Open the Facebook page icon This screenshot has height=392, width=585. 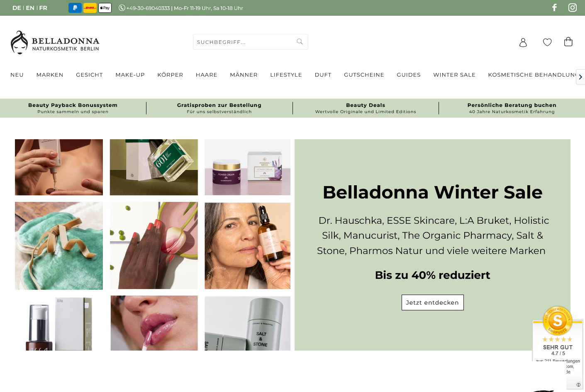pos(554,7)
